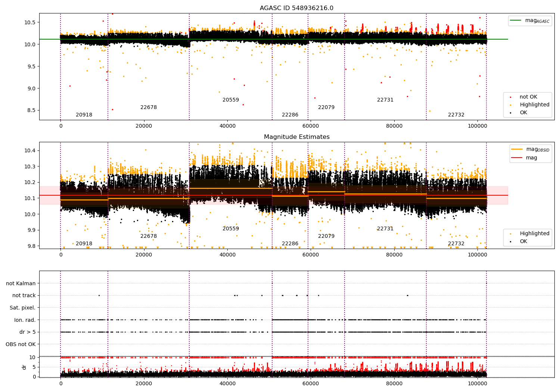The height and width of the screenshot is (392, 560).
Task: Click obsid label 20559 in Magnitude Estimates plot
Action: [231, 228]
